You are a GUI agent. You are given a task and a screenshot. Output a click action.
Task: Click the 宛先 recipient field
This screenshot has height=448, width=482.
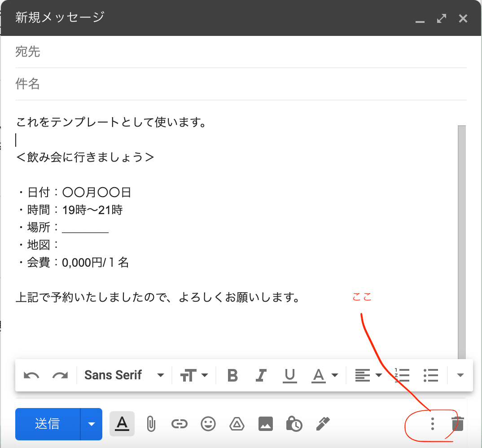pos(241,52)
